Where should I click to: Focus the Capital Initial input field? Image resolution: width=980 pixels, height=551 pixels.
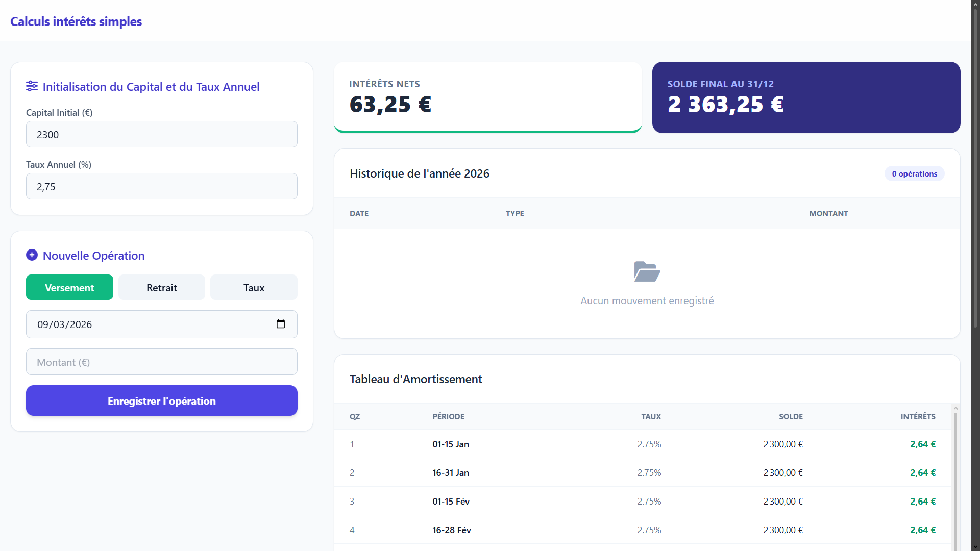pyautogui.click(x=162, y=135)
